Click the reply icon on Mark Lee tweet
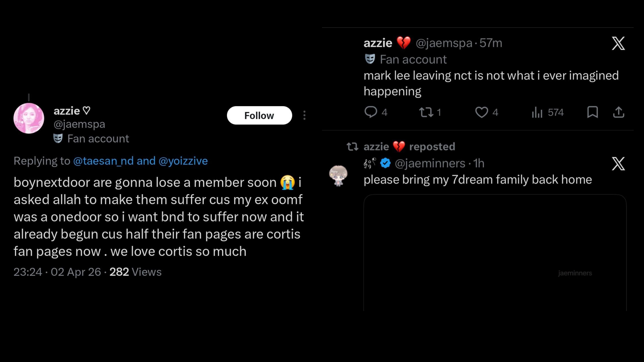 click(x=370, y=112)
